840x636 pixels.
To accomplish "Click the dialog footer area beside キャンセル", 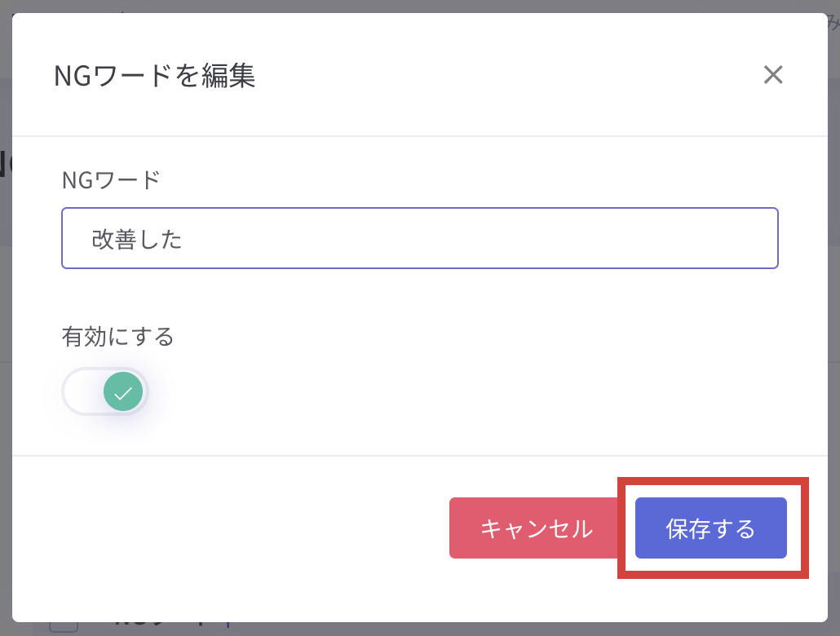I will 230,528.
